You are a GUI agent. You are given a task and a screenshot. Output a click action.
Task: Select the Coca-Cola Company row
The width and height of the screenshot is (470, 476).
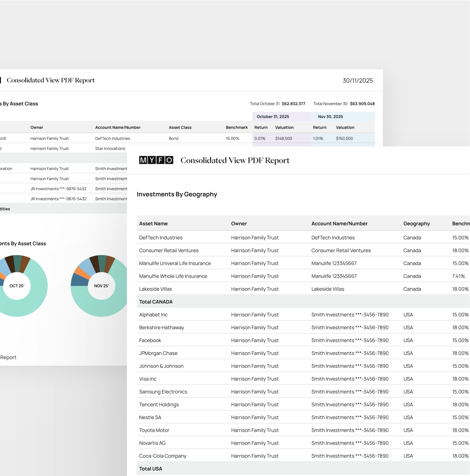[x=303, y=456]
